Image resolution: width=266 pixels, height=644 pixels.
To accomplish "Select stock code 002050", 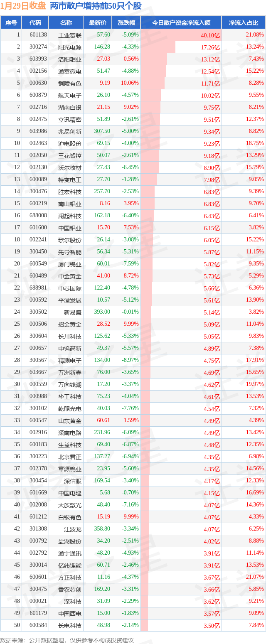I will coord(38,155).
